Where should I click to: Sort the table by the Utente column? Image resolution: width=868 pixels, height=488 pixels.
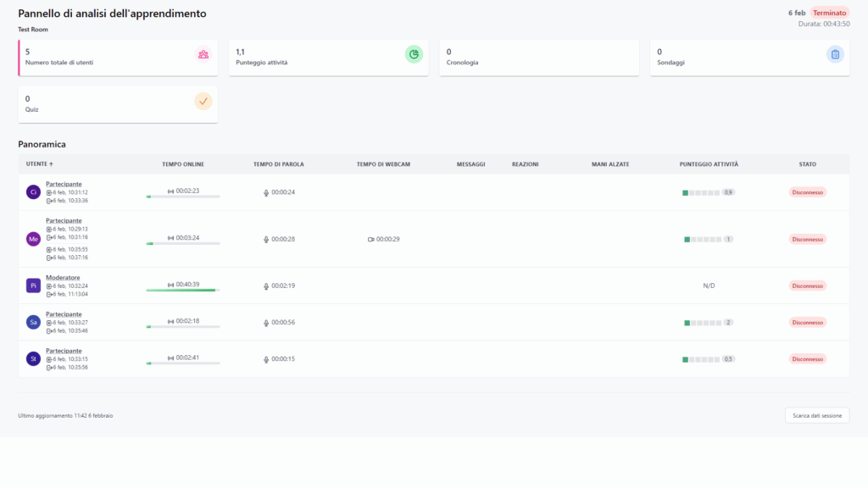tap(39, 164)
